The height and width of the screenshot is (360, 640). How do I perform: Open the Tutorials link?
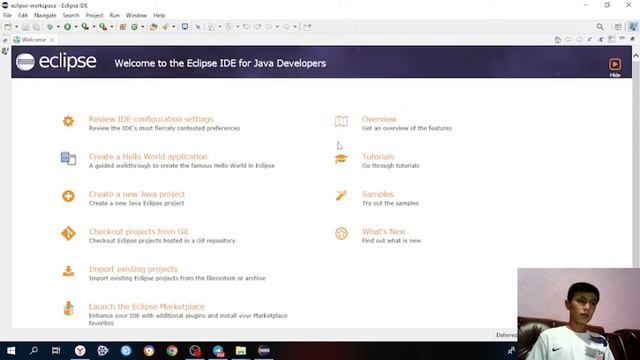[378, 157]
